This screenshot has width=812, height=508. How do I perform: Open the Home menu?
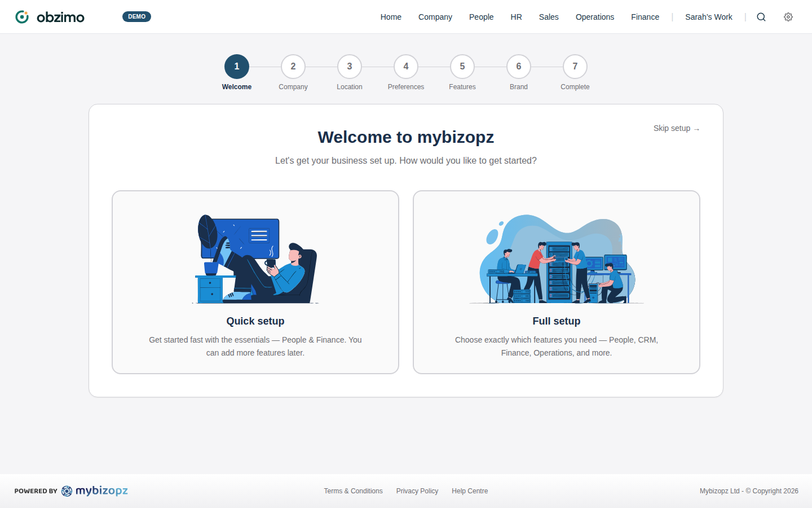click(x=391, y=17)
